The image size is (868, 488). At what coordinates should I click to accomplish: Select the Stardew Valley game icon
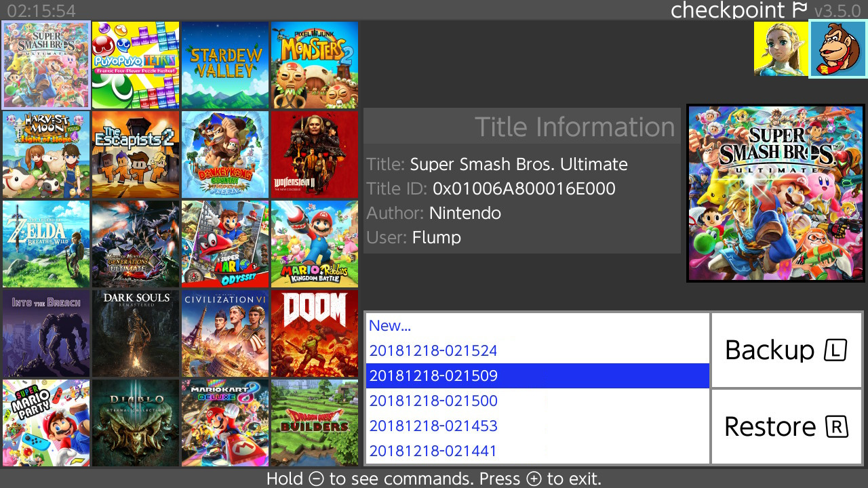[x=225, y=65]
